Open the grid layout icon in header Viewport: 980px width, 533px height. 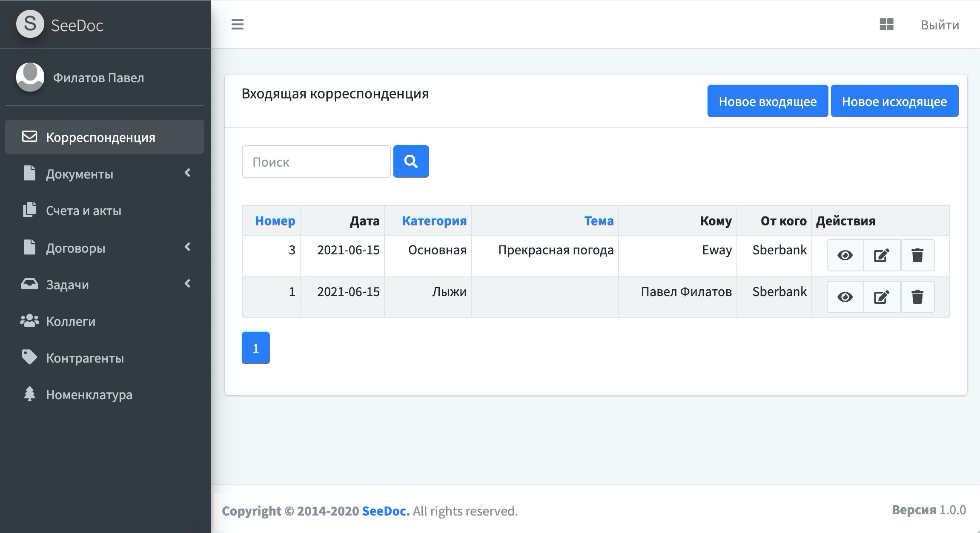click(x=886, y=24)
